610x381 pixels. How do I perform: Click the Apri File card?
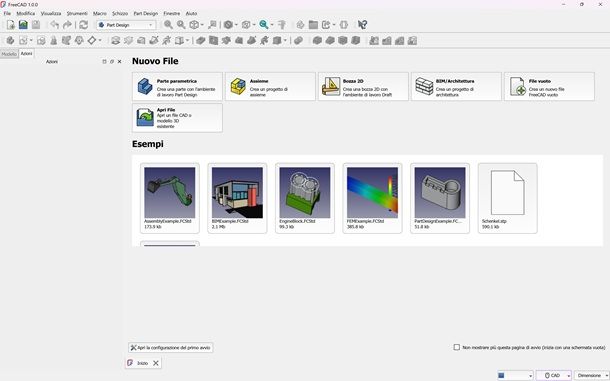pyautogui.click(x=177, y=118)
